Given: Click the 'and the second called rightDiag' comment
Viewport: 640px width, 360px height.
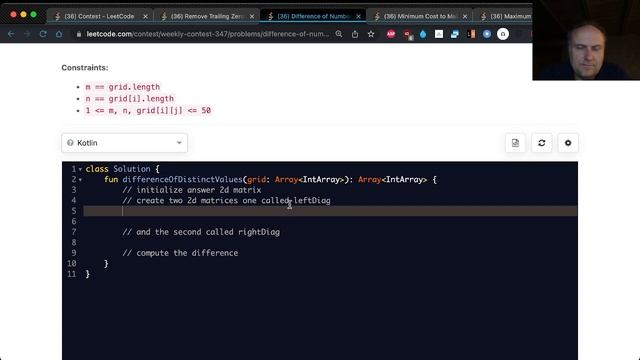Looking at the screenshot, I should pyautogui.click(x=201, y=232).
